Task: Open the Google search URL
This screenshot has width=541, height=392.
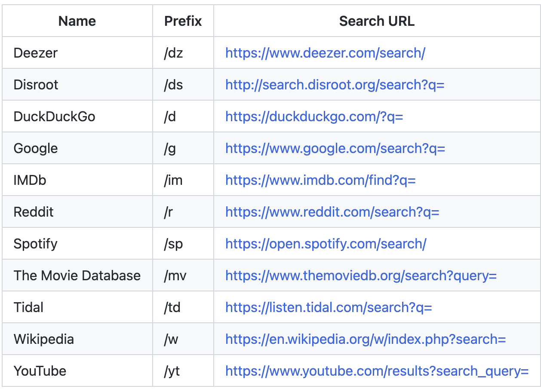Action: (x=335, y=148)
